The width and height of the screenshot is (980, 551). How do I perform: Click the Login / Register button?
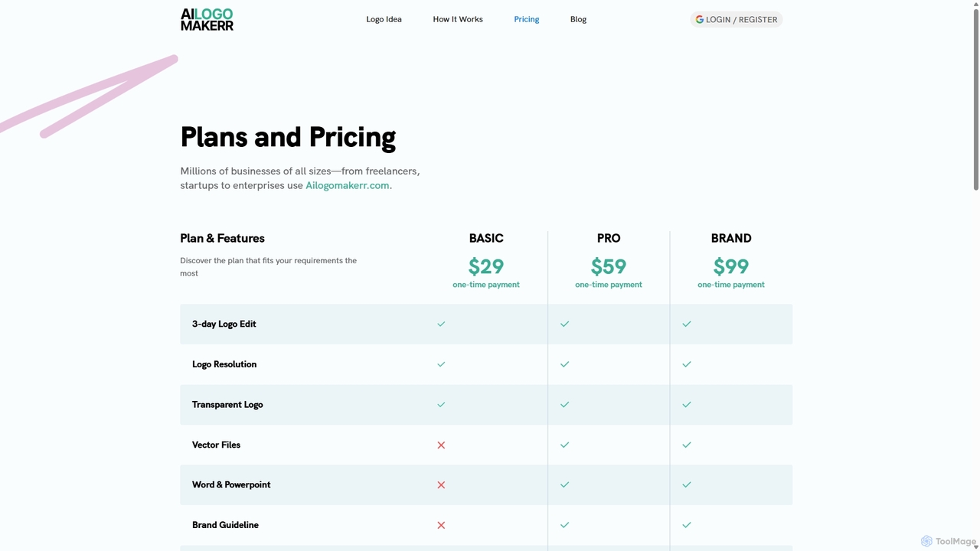point(737,19)
